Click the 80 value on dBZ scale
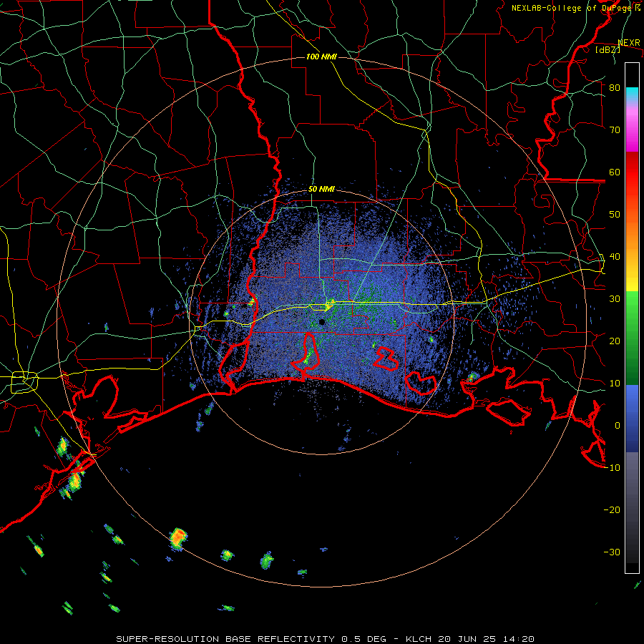 click(x=615, y=88)
